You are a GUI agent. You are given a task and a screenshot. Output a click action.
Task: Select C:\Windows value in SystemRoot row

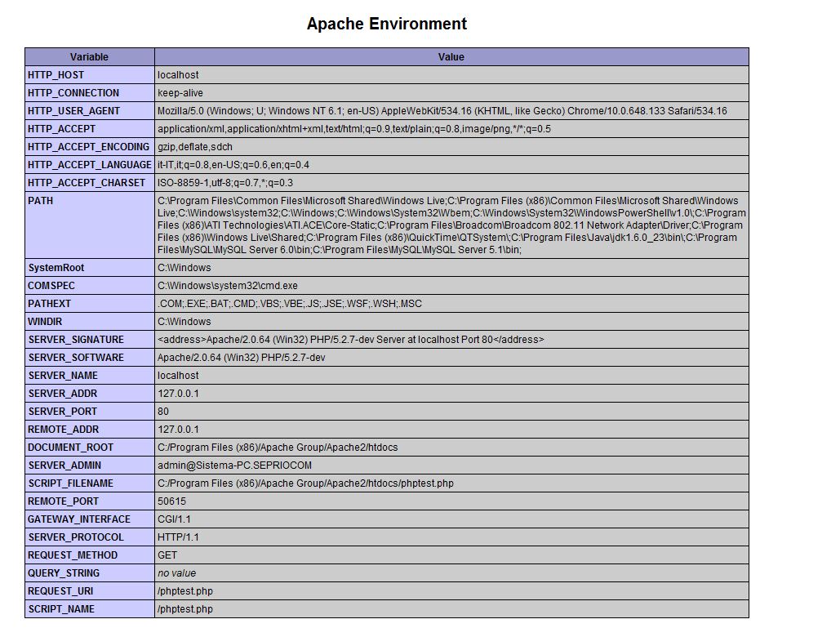pos(184,268)
